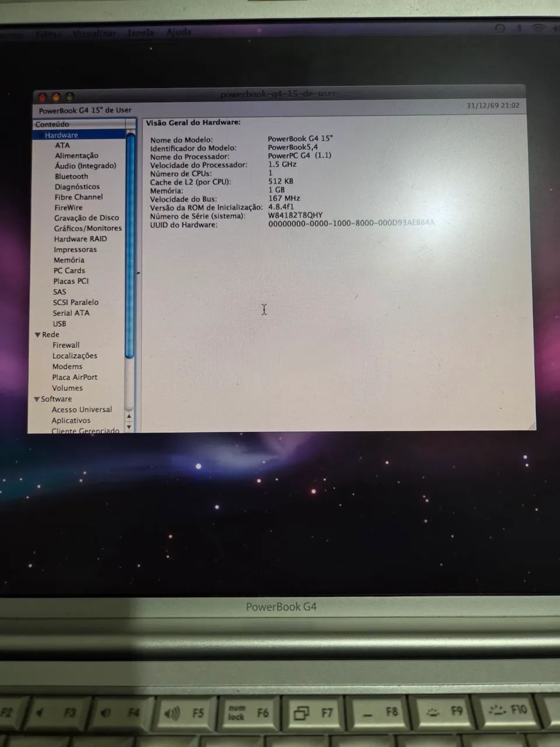Viewport: 560px width, 747px height.
Task: Click the 4.8.4f1 boot ROM version
Action: pos(281,207)
